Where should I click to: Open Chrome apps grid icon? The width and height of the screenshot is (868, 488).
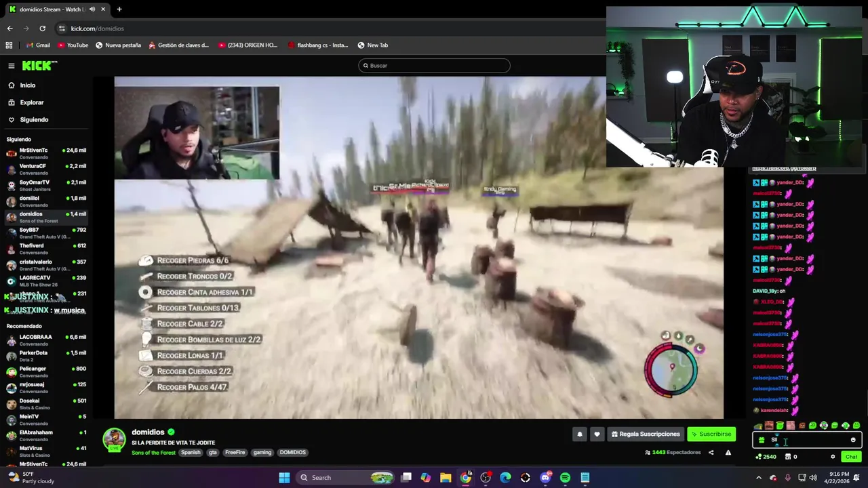click(x=9, y=45)
